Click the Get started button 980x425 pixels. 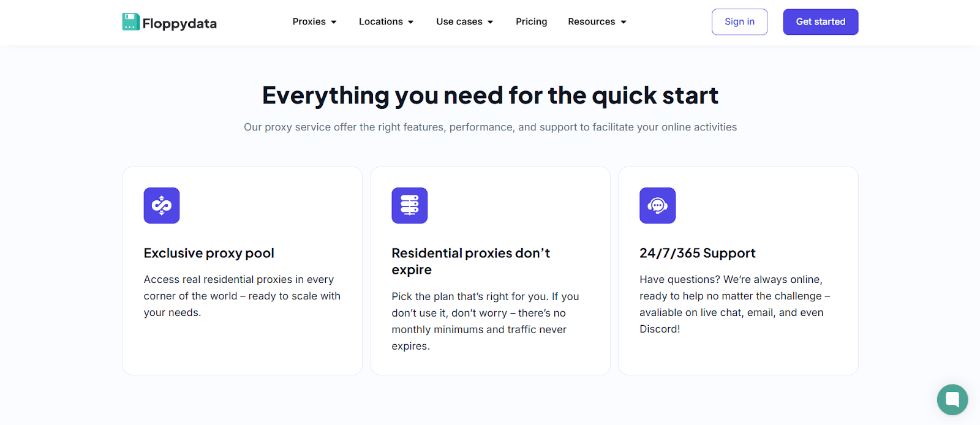click(821, 22)
